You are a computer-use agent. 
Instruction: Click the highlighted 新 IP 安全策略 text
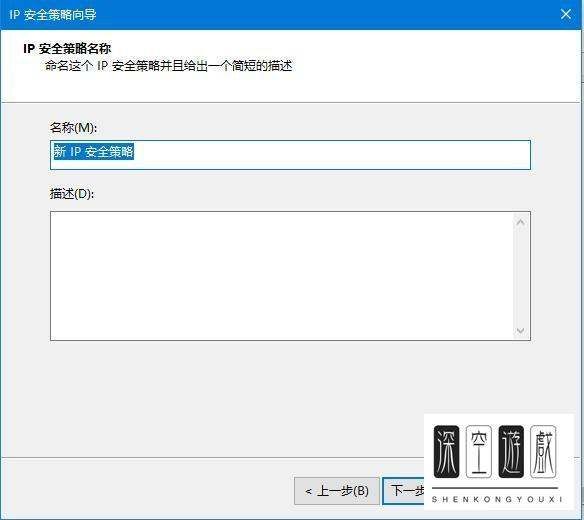[x=93, y=152]
